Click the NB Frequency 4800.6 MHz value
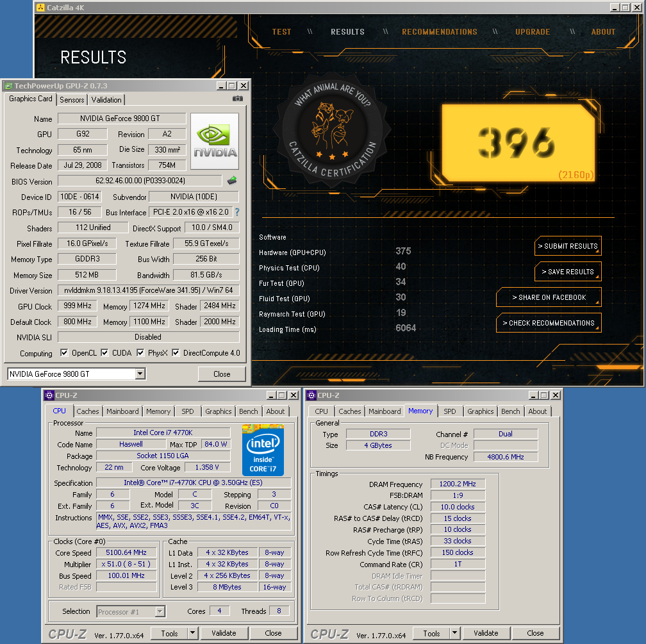The width and height of the screenshot is (646, 644). coord(506,456)
